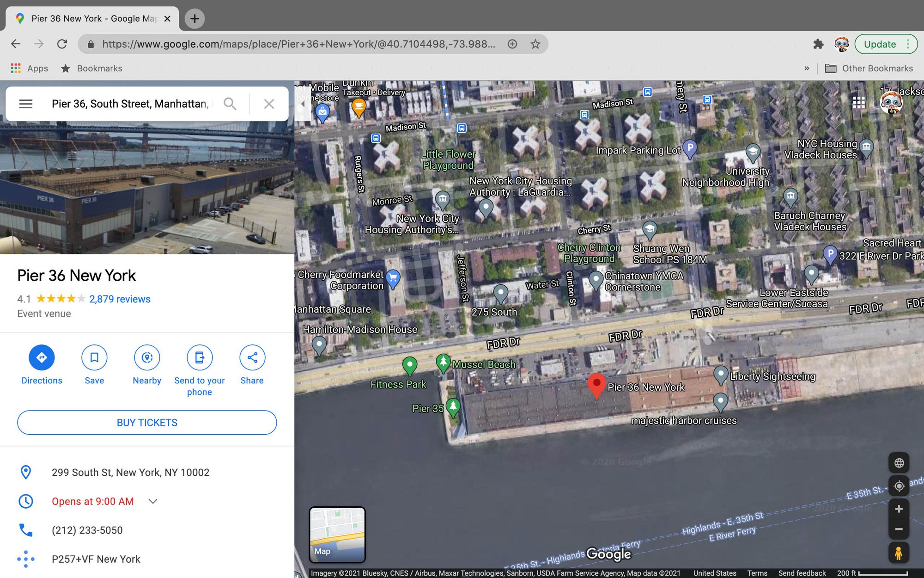This screenshot has width=924, height=578.
Task: Click the URL address bar
Action: (x=298, y=44)
